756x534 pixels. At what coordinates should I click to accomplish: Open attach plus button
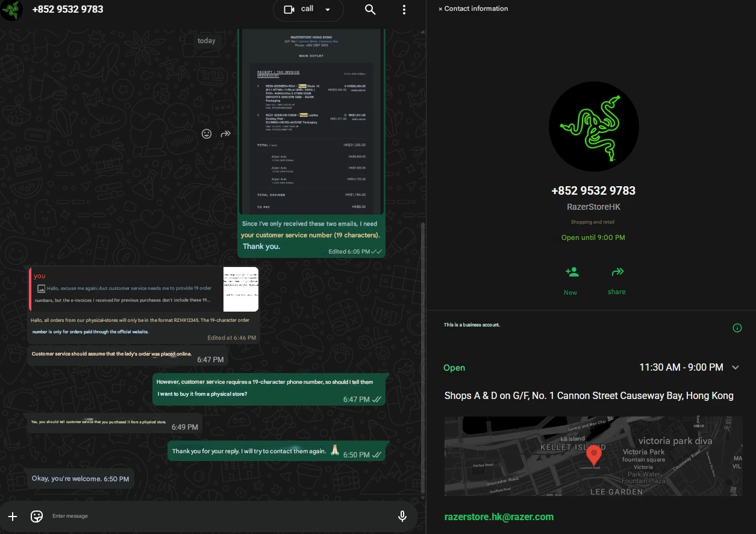pos(13,517)
